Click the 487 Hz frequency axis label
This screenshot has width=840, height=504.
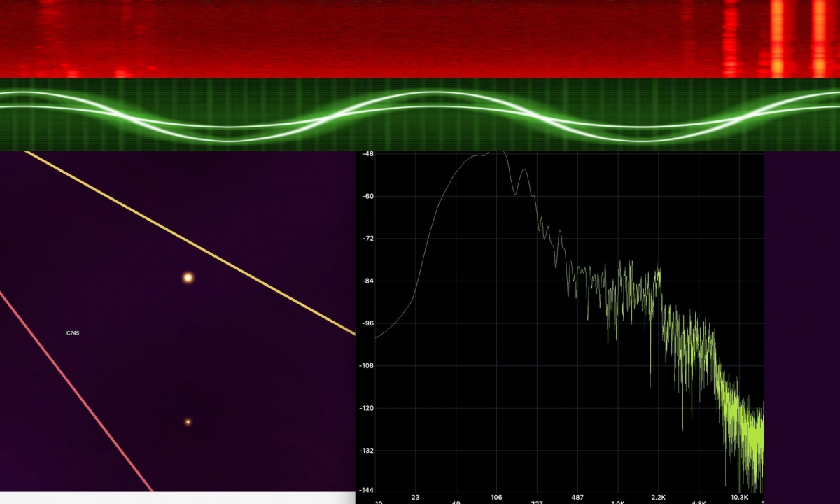click(577, 498)
